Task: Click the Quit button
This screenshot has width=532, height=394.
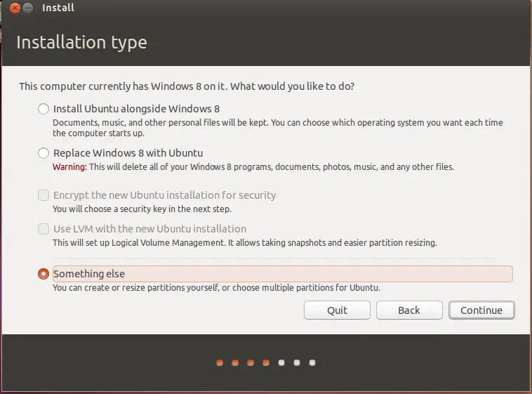Action: pyautogui.click(x=337, y=310)
